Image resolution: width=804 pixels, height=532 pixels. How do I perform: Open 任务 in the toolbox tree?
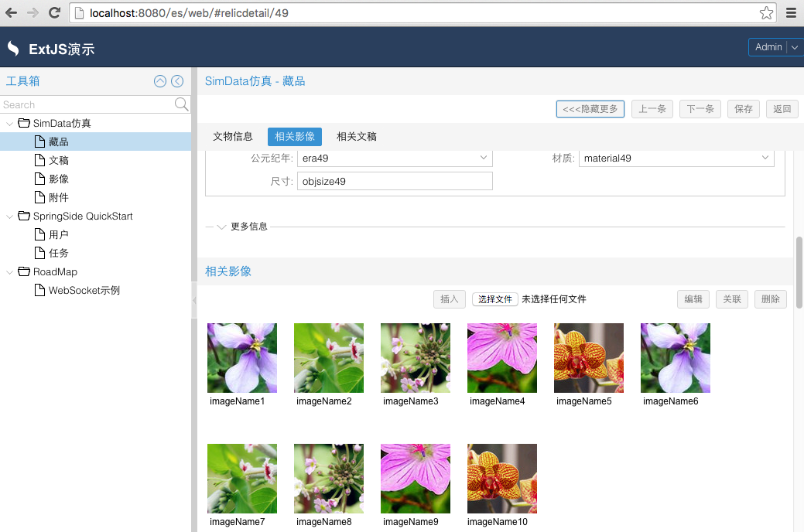tap(59, 253)
